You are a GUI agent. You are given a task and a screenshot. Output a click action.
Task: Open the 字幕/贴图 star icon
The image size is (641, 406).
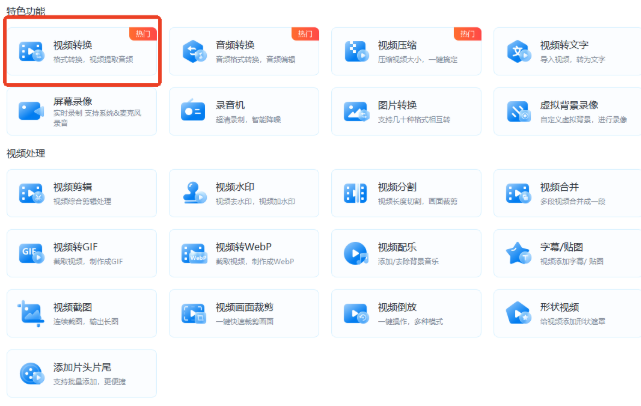(518, 253)
